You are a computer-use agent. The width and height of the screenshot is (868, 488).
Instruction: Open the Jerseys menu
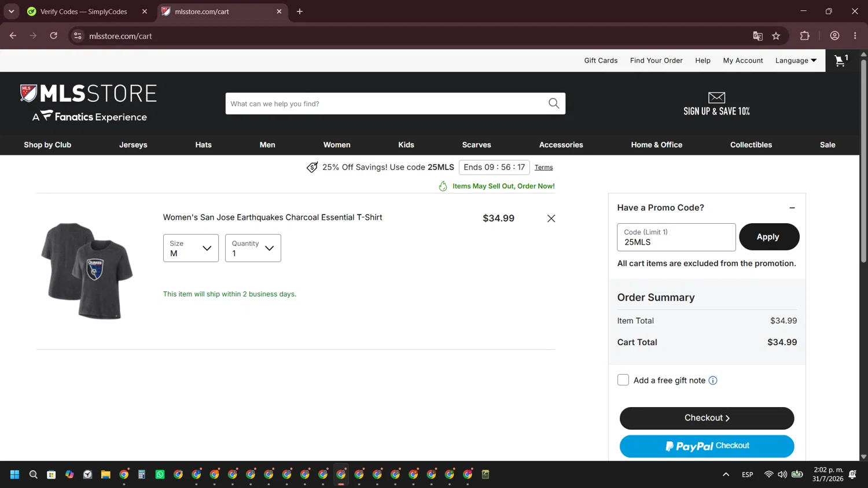point(133,145)
